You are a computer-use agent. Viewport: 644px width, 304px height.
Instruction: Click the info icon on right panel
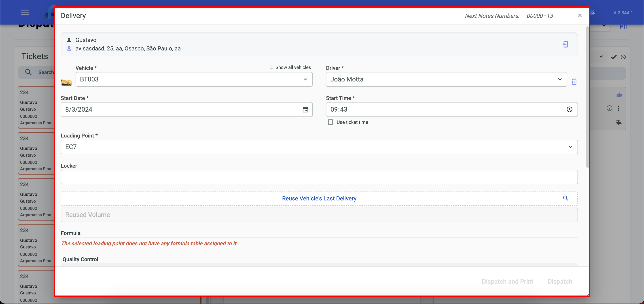(609, 108)
